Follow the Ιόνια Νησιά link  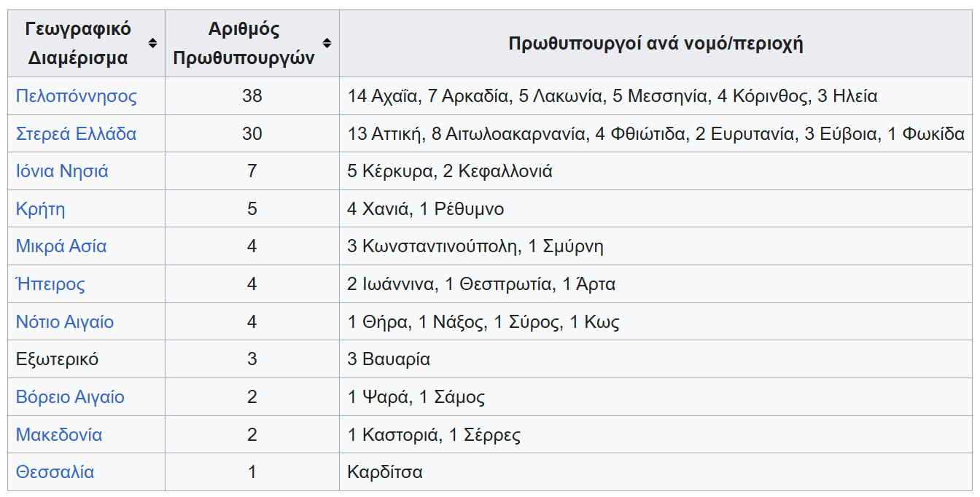tap(62, 171)
